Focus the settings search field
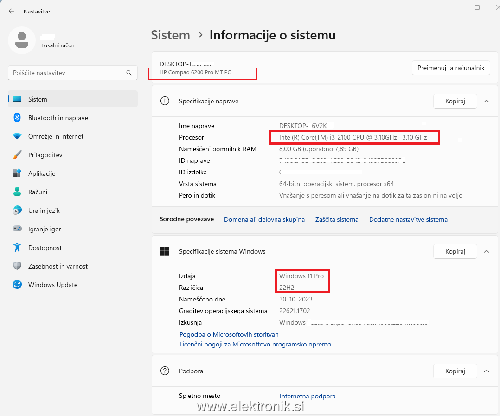The width and height of the screenshot is (500, 416). [72, 73]
